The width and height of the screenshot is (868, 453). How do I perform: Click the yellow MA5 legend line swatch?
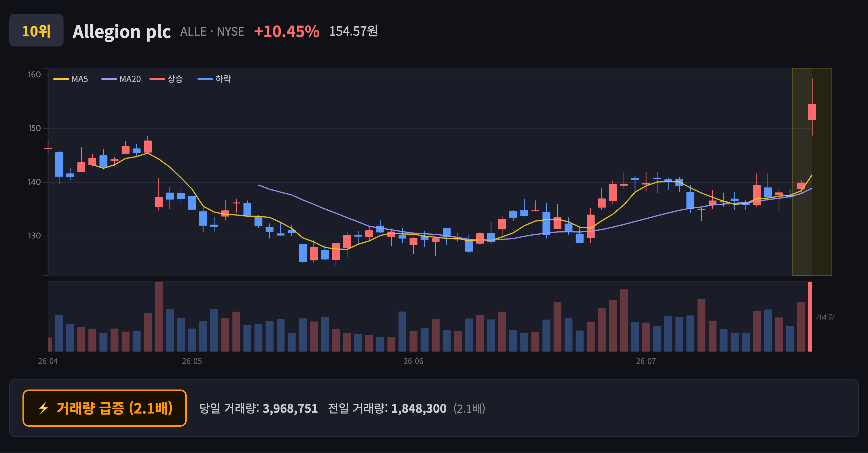tap(61, 79)
